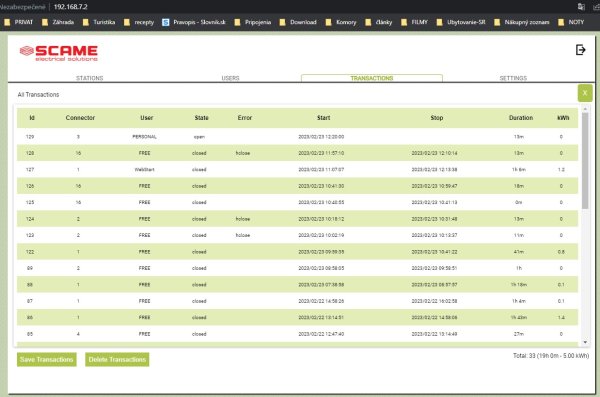600x397 pixels.
Task: Click the translate icon in address bar
Action: pos(581,7)
